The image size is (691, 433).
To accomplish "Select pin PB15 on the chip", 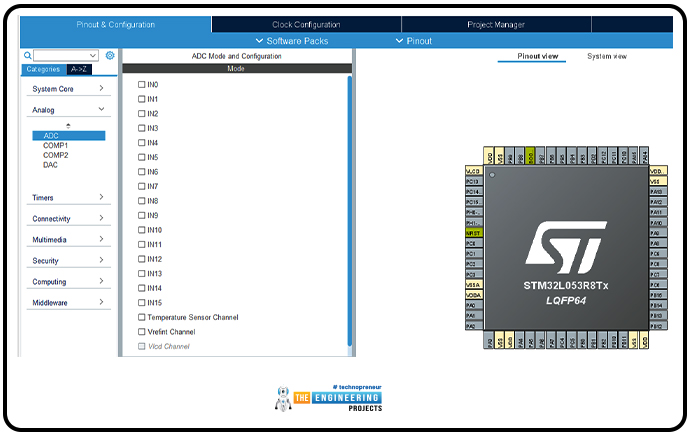I will pos(658,295).
